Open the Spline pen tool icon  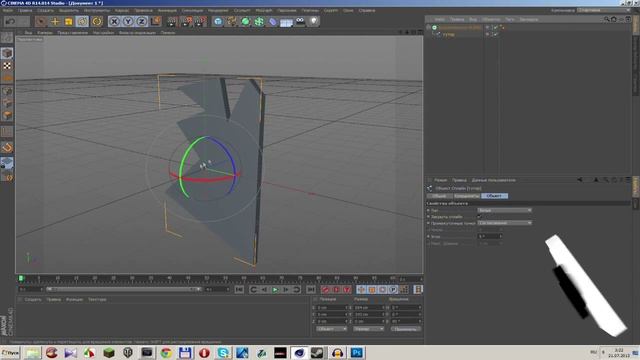pos(232,21)
